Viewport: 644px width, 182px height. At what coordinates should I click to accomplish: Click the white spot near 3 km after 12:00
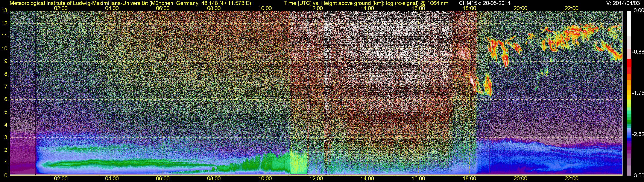pos(326,140)
